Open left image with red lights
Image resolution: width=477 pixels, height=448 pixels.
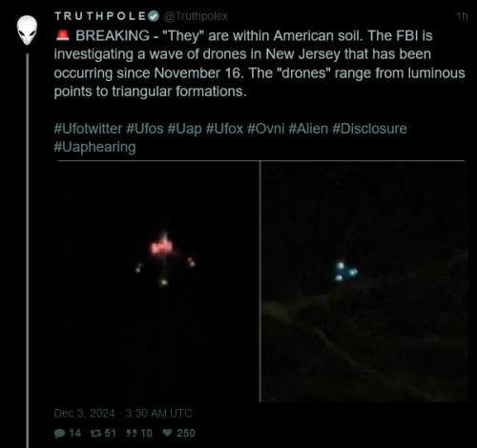click(x=158, y=281)
